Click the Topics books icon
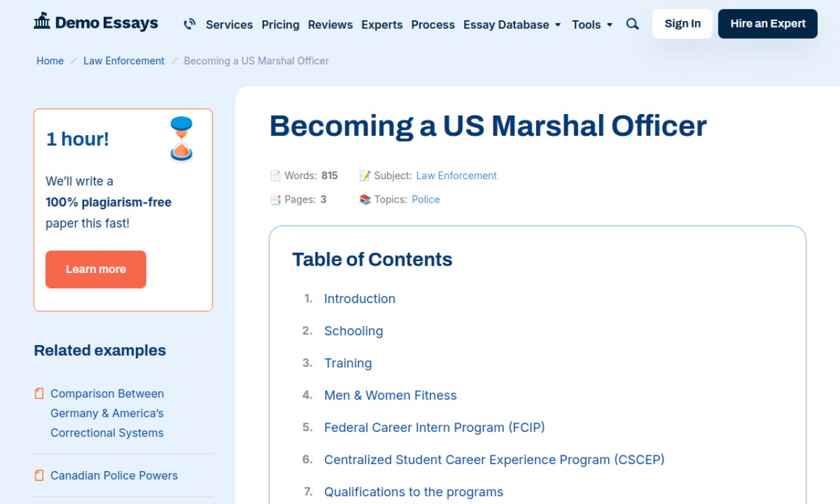840x504 pixels. click(x=365, y=199)
